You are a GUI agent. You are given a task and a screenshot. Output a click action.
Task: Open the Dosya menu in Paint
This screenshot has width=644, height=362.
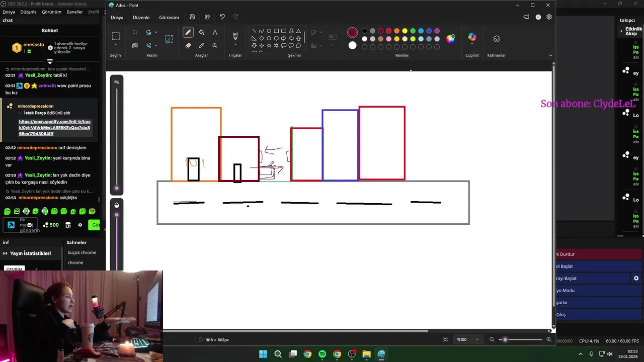[x=117, y=17]
